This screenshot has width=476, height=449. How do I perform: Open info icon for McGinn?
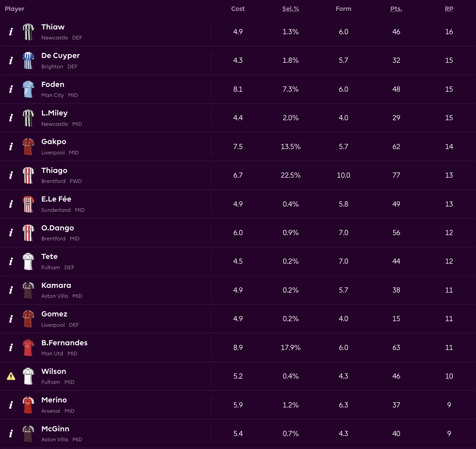click(11, 434)
